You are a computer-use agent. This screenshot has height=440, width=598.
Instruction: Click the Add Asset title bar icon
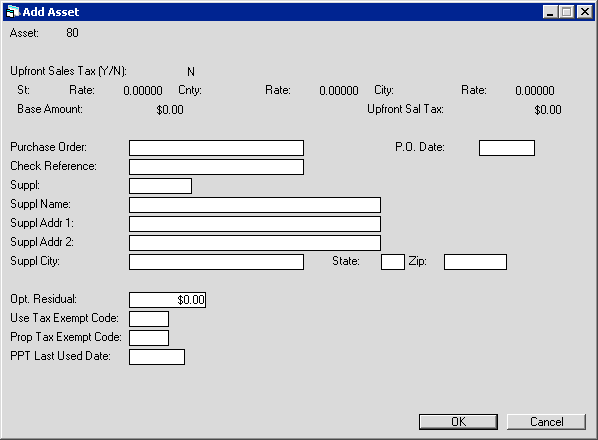pos(13,12)
